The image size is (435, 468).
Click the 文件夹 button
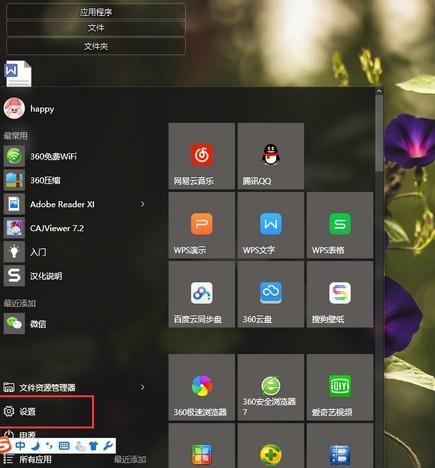coord(96,46)
